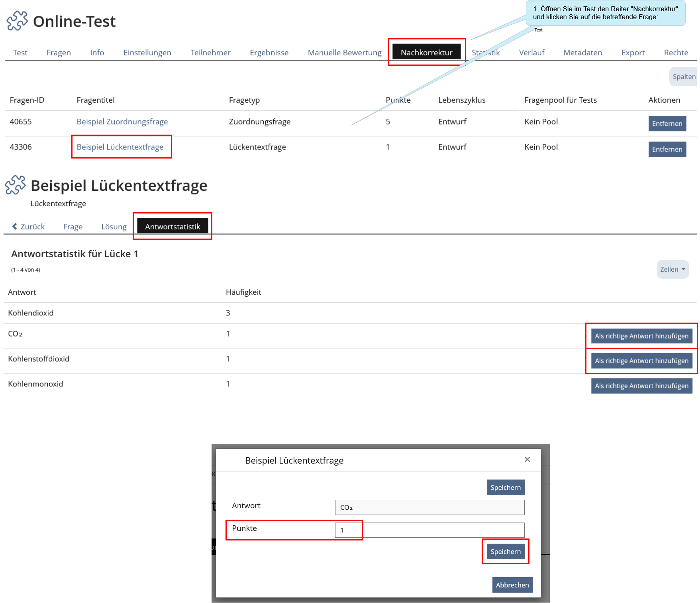700x603 pixels.
Task: Close the Beispiel Lückentextfrage dialog
Action: point(527,460)
